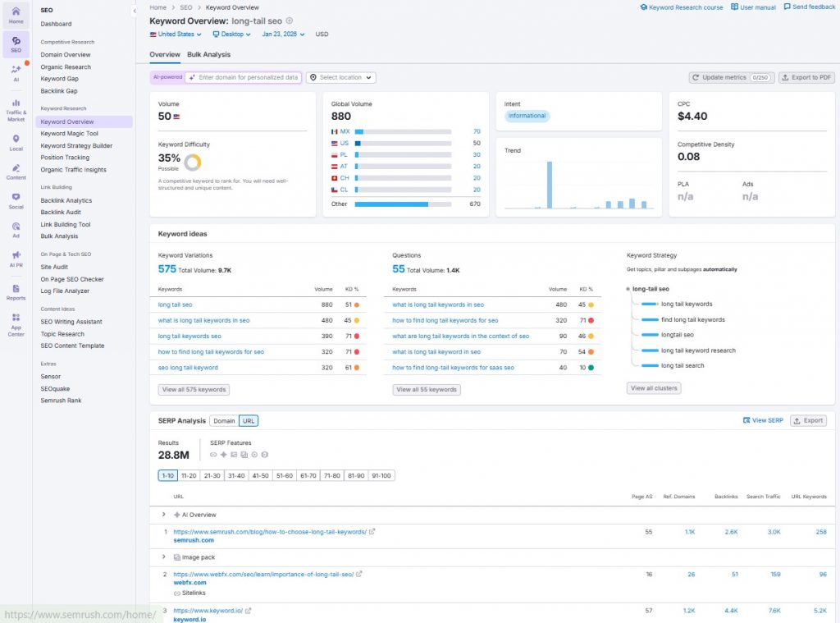Image resolution: width=840 pixels, height=623 pixels.
Task: Collapse the left sidebar with the chevron
Action: point(134,11)
